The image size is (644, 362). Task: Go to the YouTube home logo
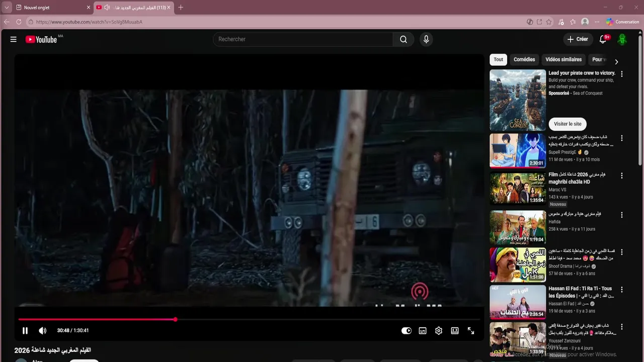41,39
